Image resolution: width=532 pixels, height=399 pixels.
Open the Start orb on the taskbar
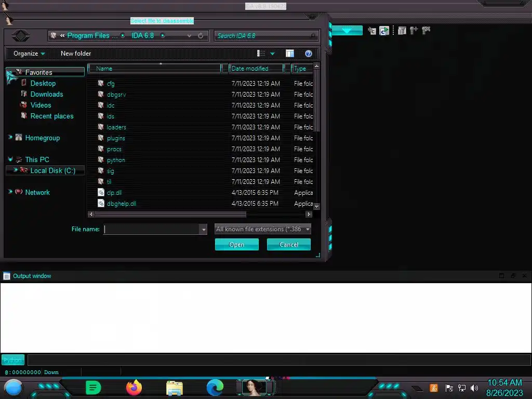(x=14, y=388)
